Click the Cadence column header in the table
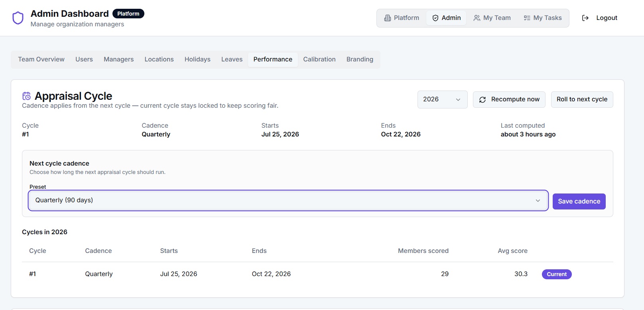 [98, 251]
